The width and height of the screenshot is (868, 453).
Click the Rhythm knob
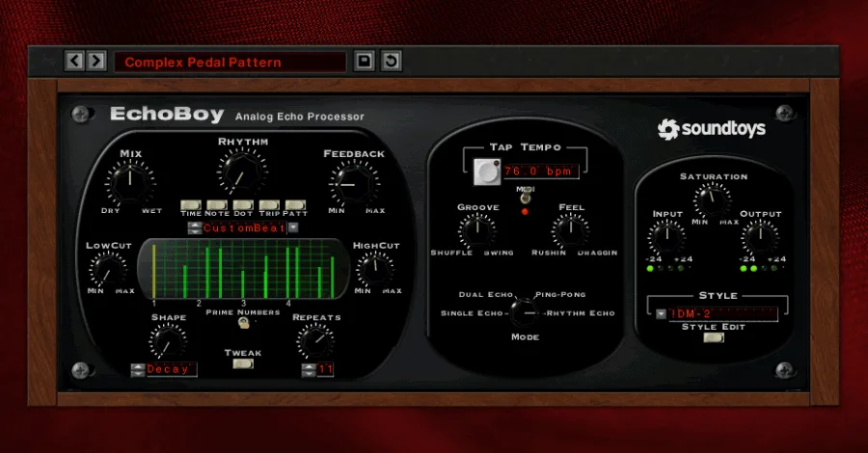242,172
